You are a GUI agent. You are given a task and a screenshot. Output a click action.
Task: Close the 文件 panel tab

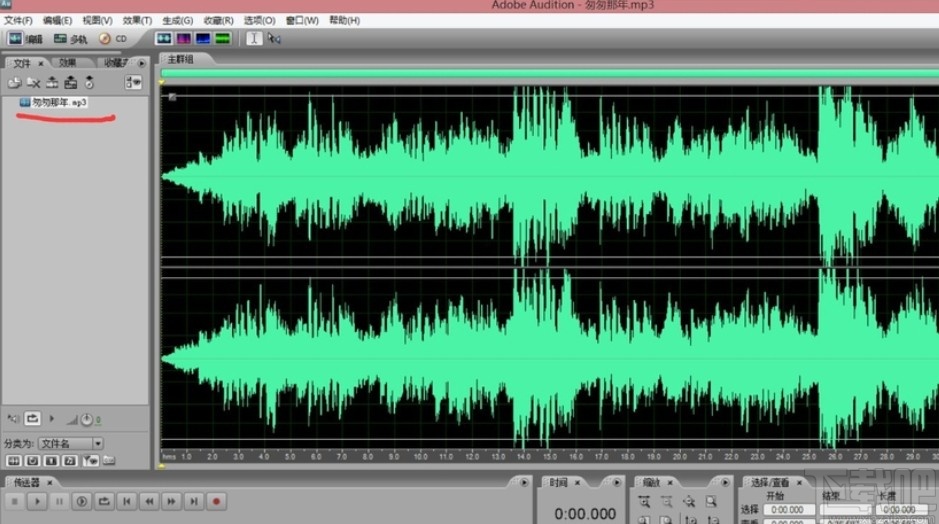click(x=41, y=63)
